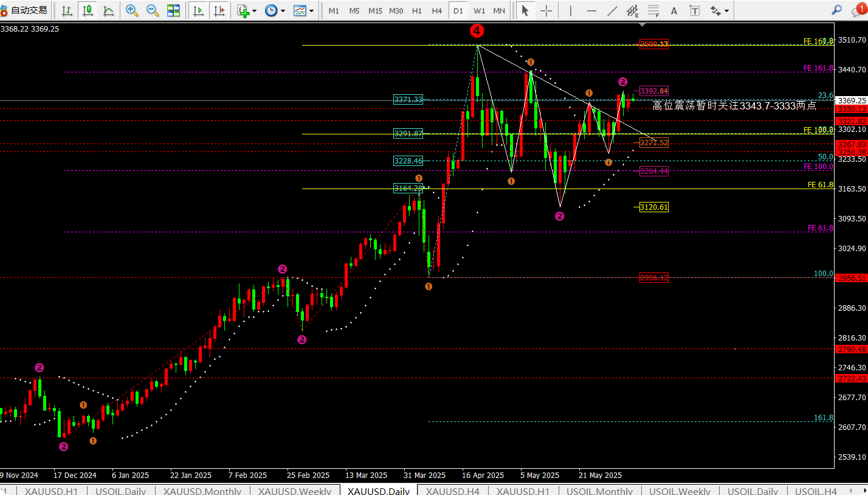Select the W1 weekly timeframe
The image size is (868, 495).
pos(479,10)
